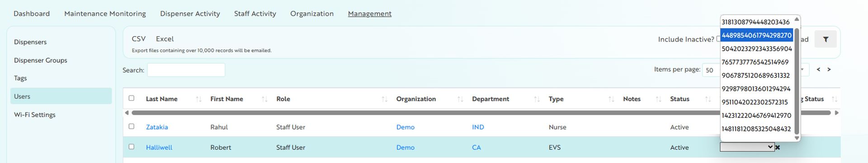Image resolution: width=868 pixels, height=163 pixels.
Task: Open the Management tab
Action: [x=370, y=14]
